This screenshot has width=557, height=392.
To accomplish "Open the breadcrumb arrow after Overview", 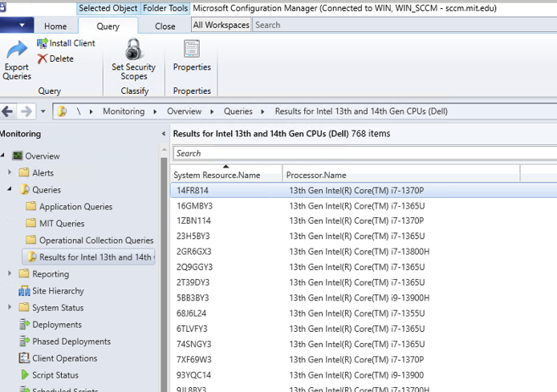I will tap(212, 111).
